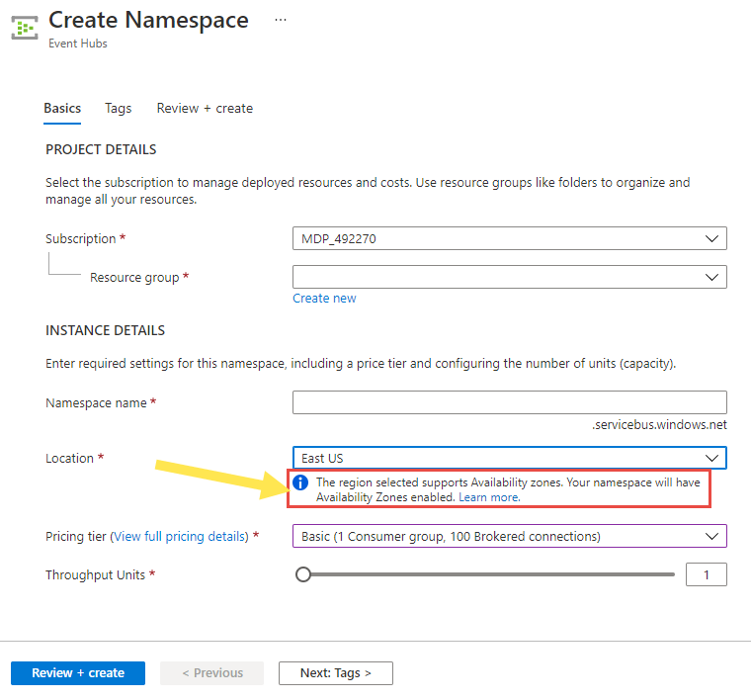Image resolution: width=751 pixels, height=700 pixels.
Task: Click inside the Namespace name field
Action: tap(510, 402)
